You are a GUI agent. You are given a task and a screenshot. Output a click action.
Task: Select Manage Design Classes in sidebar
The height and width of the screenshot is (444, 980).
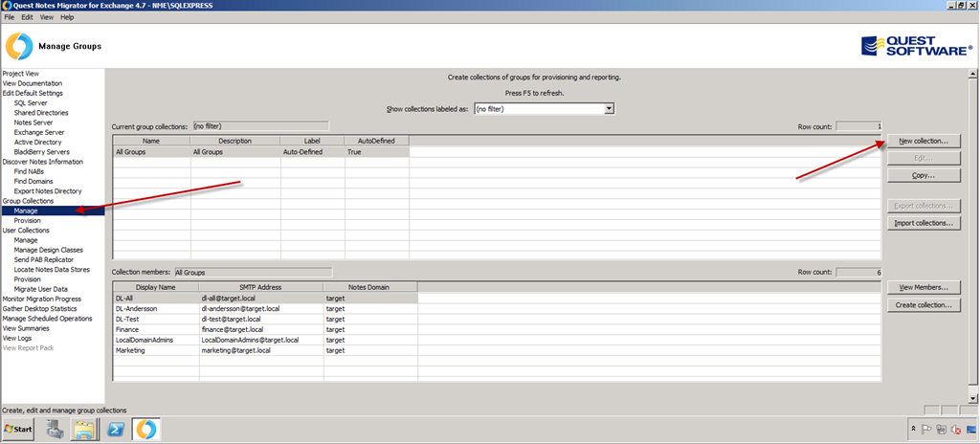click(48, 250)
